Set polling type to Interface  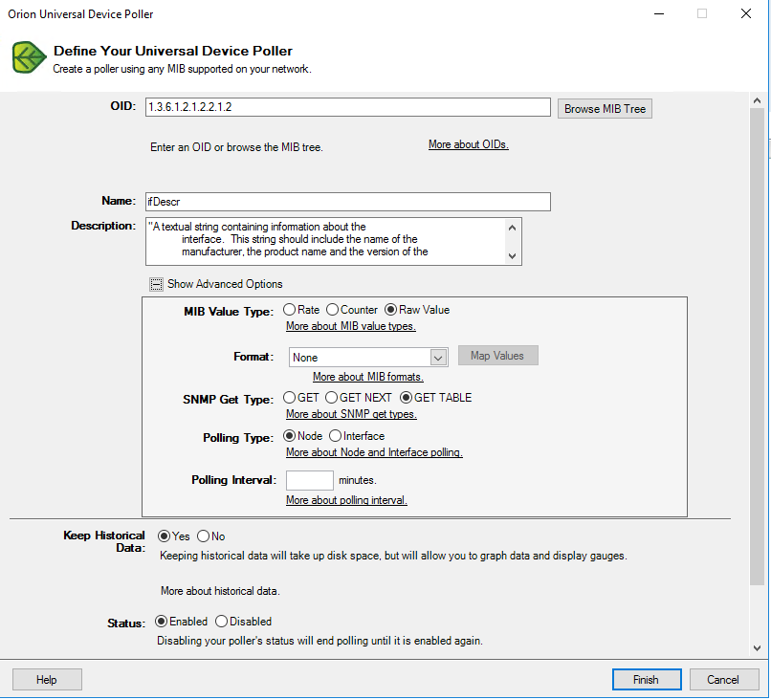point(335,436)
